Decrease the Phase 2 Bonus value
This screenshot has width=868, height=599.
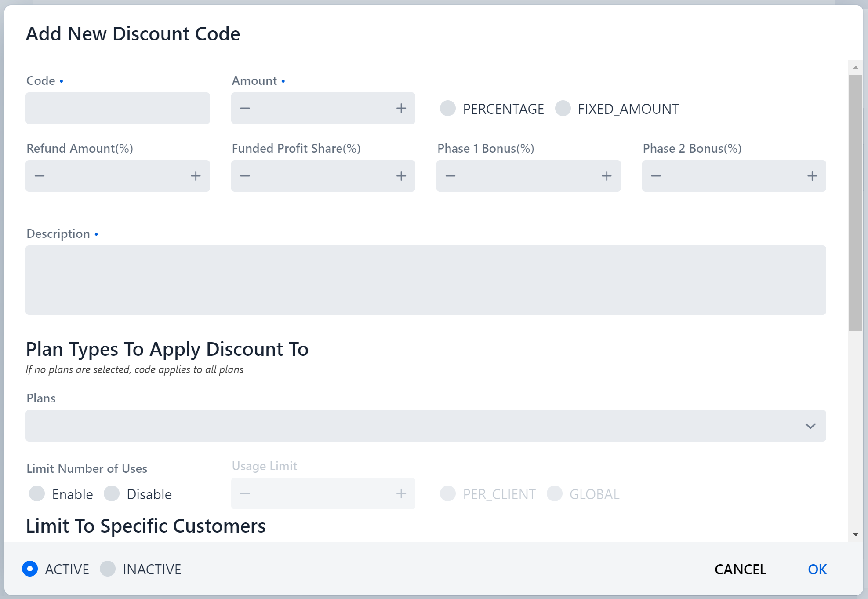tap(656, 176)
